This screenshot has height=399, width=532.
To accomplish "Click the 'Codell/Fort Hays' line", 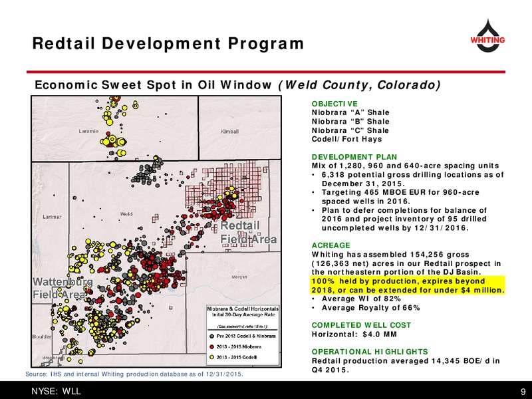I will 346,139.
